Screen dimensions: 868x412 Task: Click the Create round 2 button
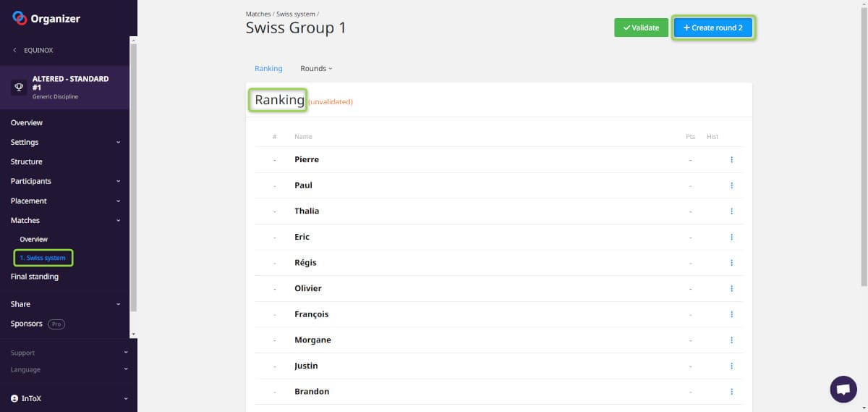pyautogui.click(x=713, y=28)
